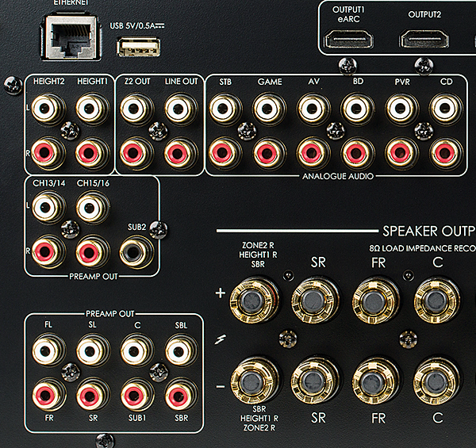This screenshot has width=476, height=448.
Task: Select the C positive speaker terminal
Action: point(437,300)
